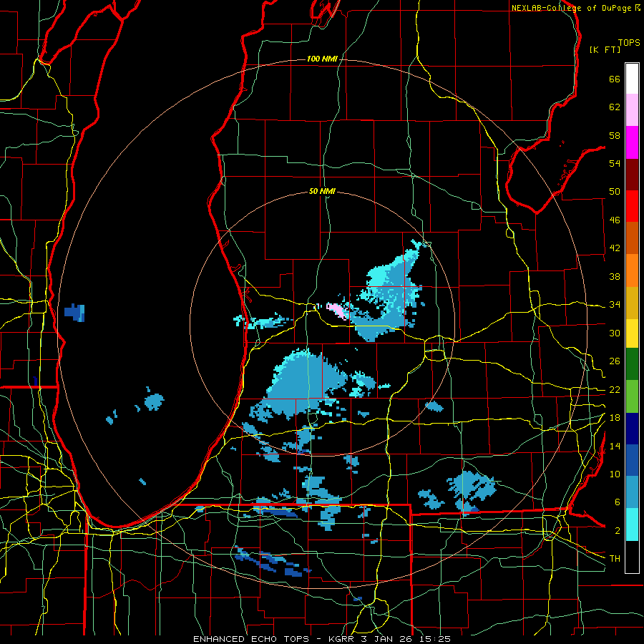Click legend value 54
The height and width of the screenshot is (644, 644).
615,163
